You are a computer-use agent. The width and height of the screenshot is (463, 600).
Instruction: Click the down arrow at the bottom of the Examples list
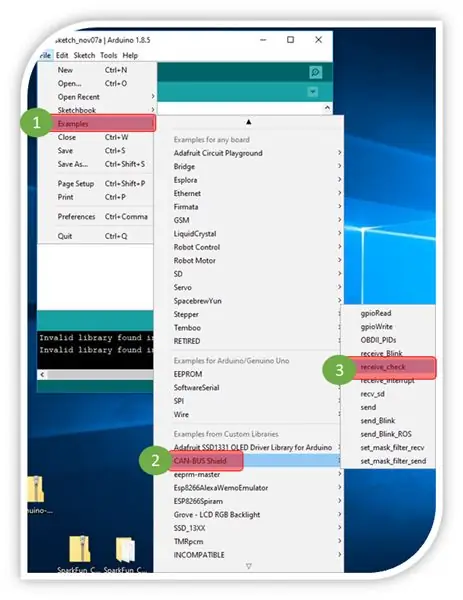click(x=249, y=566)
